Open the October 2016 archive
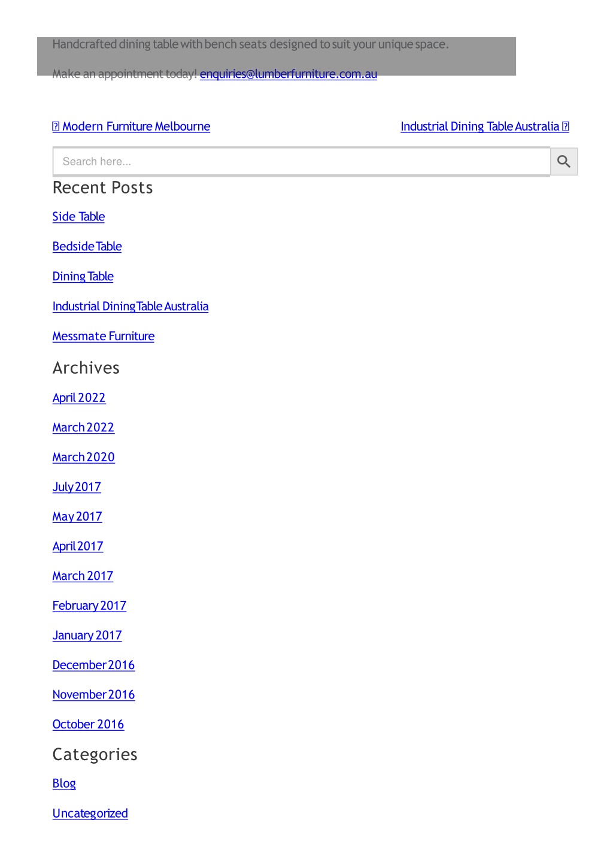 click(x=88, y=724)
